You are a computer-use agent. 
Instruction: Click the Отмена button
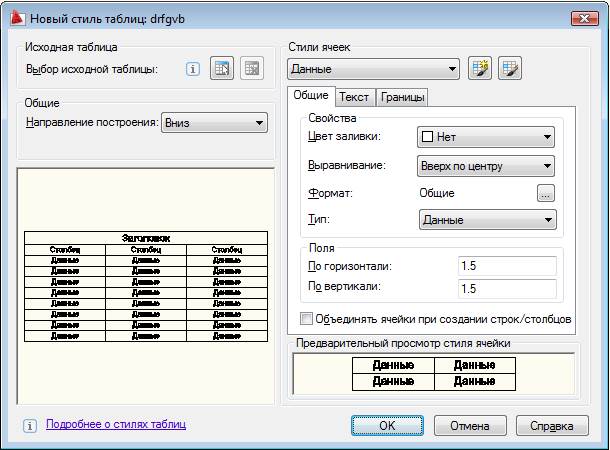(469, 425)
